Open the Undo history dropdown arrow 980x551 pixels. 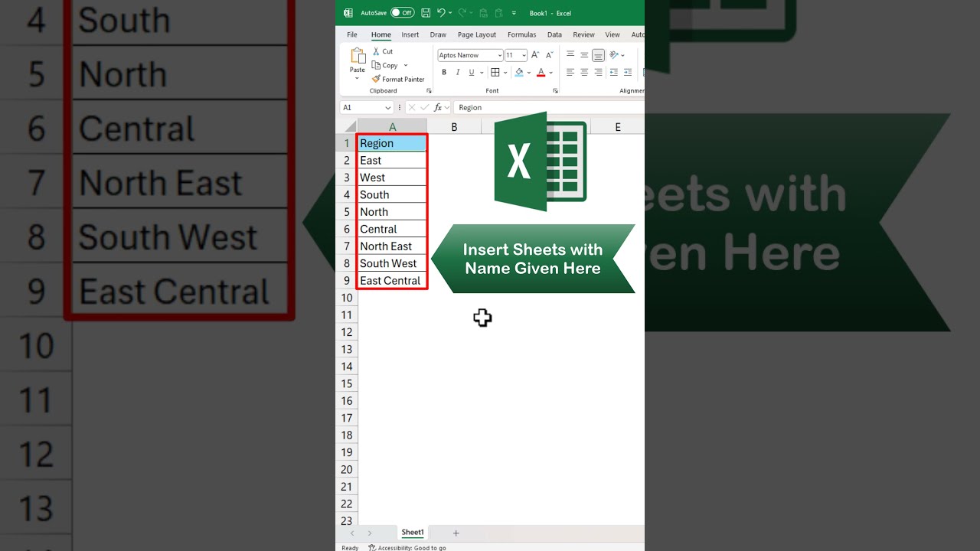click(x=450, y=13)
